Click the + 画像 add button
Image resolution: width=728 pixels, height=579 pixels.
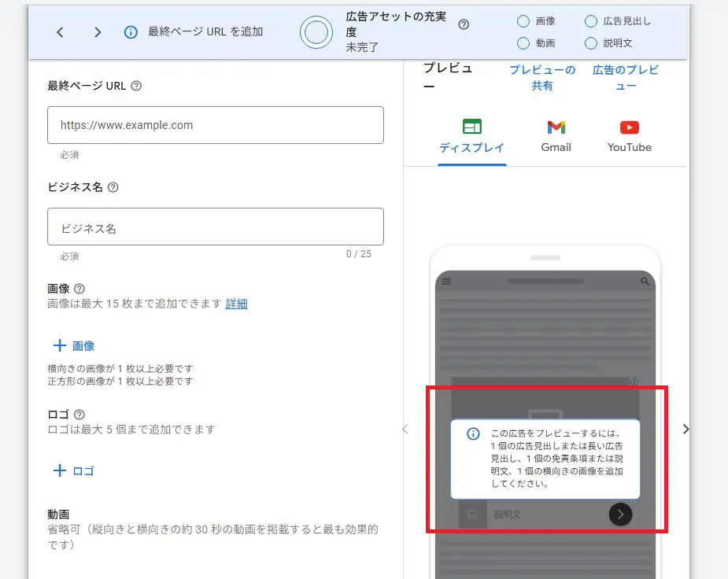tap(74, 345)
